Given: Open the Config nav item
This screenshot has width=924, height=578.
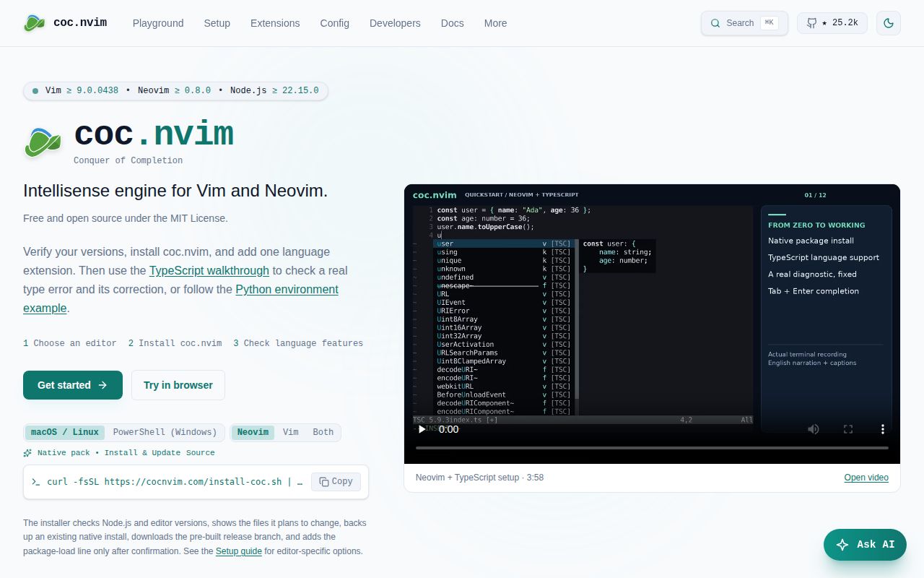Looking at the screenshot, I should point(335,23).
